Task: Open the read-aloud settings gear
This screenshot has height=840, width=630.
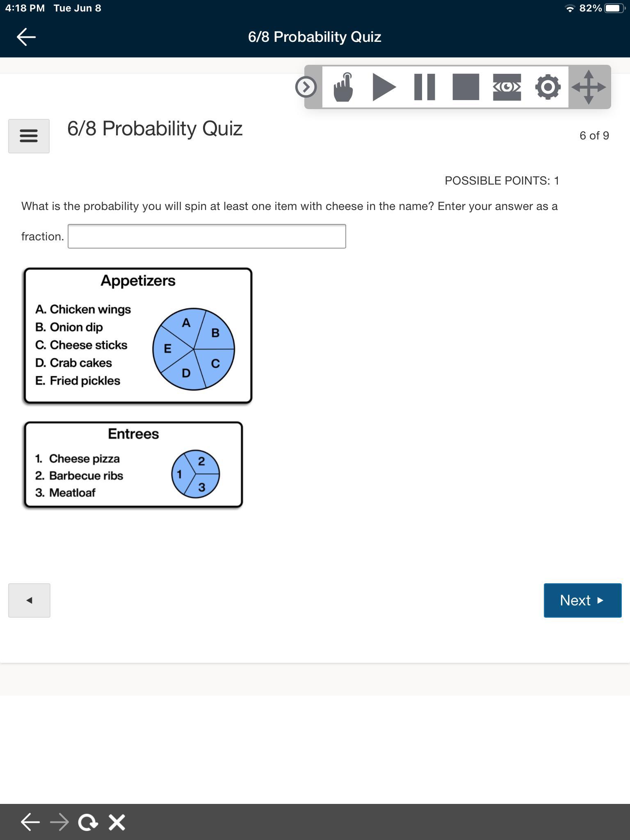Action: pos(548,87)
